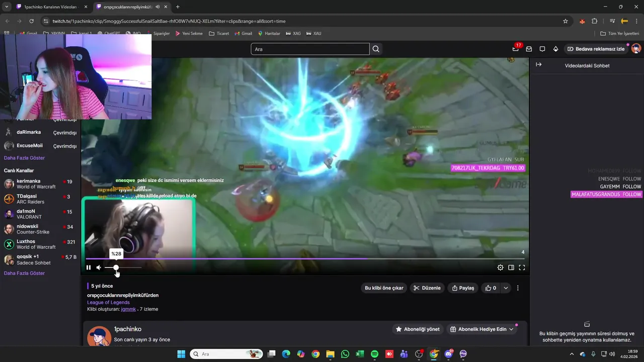Open the Twitch whispers envelope icon
This screenshot has width=644, height=362.
point(529,49)
